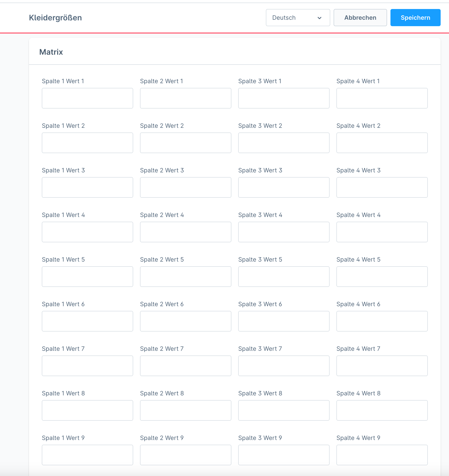Click the Spalte 3 Wert 7 field
Screen dimensions: 449x476
(283, 366)
